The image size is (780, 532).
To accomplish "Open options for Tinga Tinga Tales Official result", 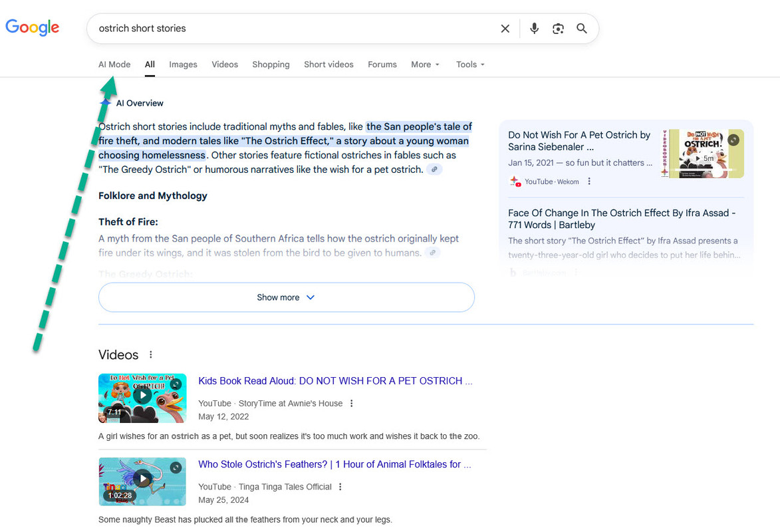I will (340, 487).
